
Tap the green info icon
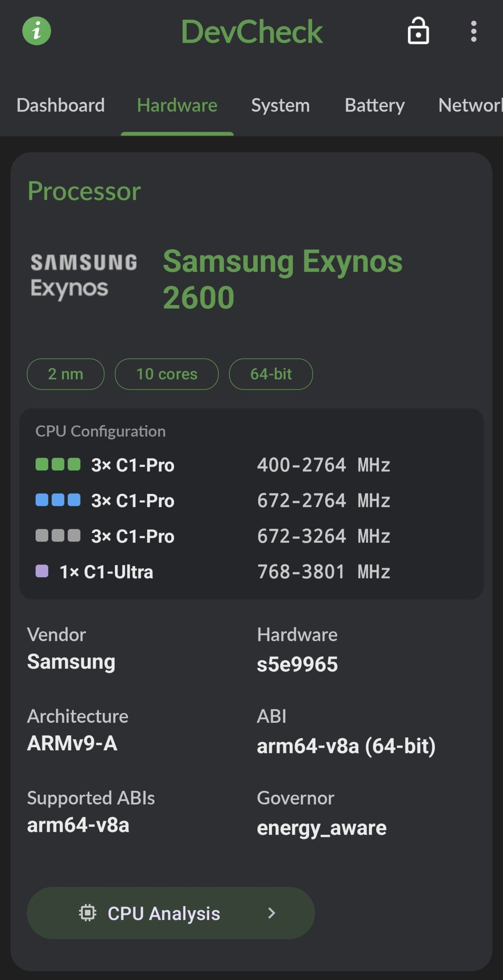pyautogui.click(x=36, y=31)
